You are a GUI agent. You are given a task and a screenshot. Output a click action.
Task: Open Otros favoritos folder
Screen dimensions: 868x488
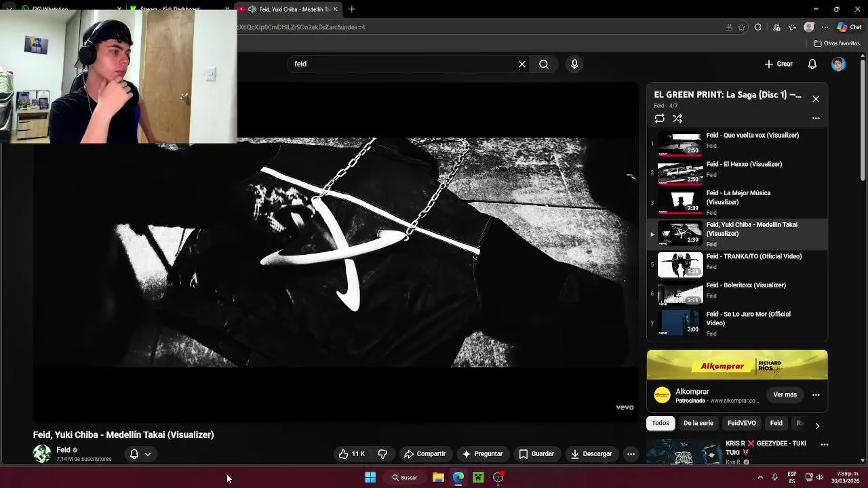[x=837, y=43]
